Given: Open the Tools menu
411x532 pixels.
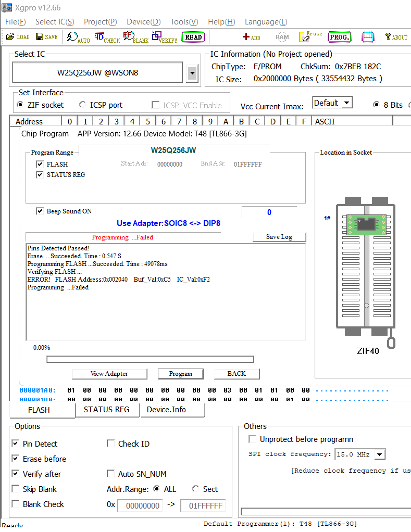Looking at the screenshot, I should click(184, 22).
